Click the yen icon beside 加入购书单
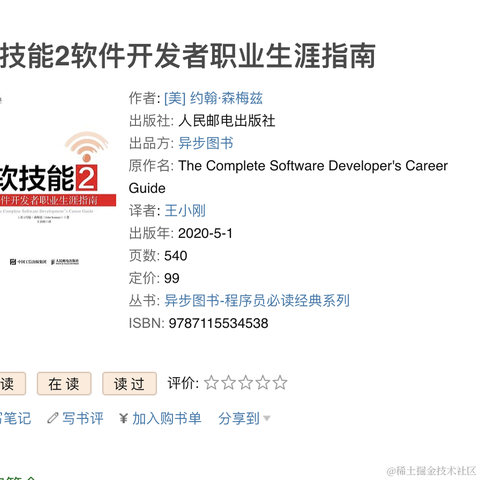The width and height of the screenshot is (480, 480). point(123,418)
